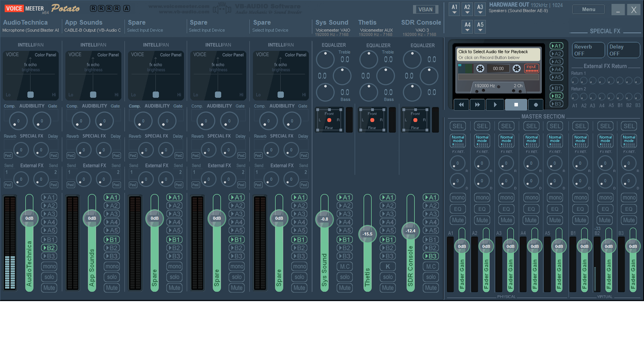Viewport: 644px width, 352px height.
Task: Open the VBAN configuration
Action: point(426,9)
